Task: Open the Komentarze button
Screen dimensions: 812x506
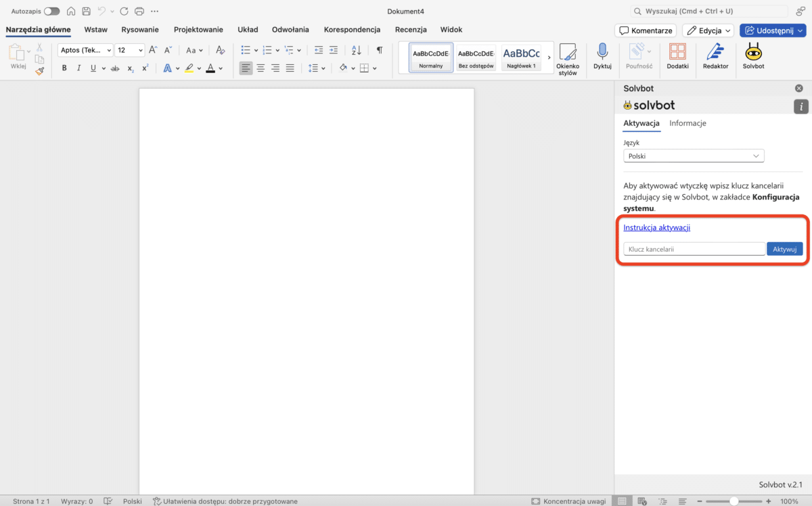Action: pyautogui.click(x=646, y=30)
